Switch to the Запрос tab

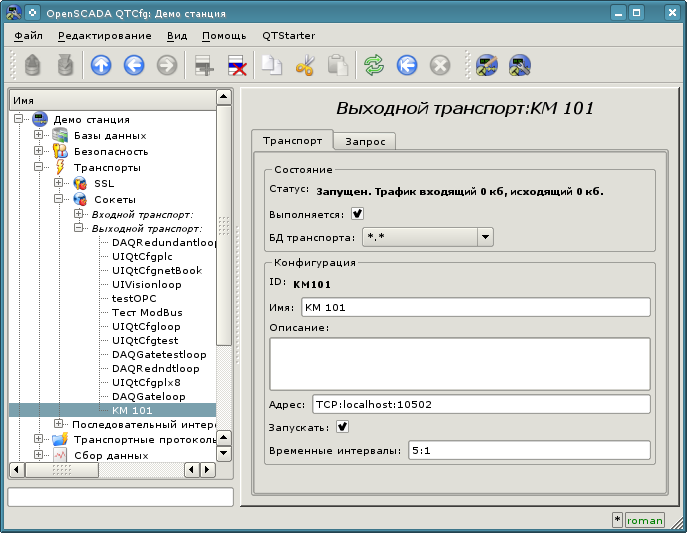tap(364, 142)
